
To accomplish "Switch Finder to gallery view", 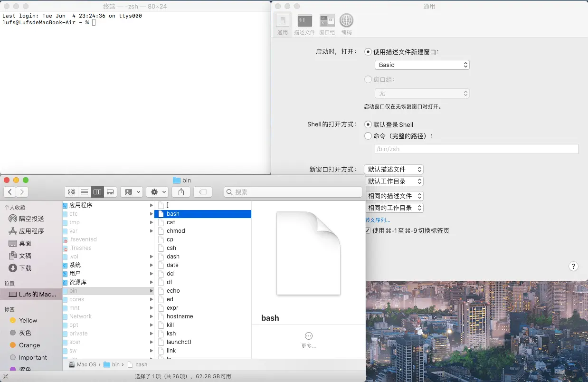I will pos(110,192).
